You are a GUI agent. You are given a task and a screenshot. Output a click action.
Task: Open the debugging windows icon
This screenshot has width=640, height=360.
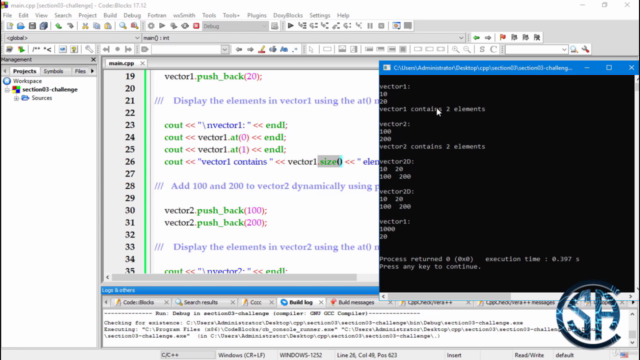point(396,26)
